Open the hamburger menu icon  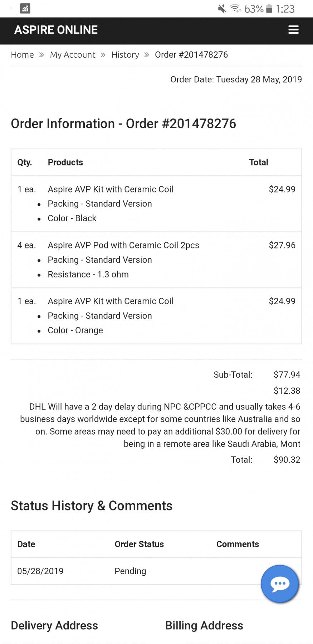coord(293,30)
